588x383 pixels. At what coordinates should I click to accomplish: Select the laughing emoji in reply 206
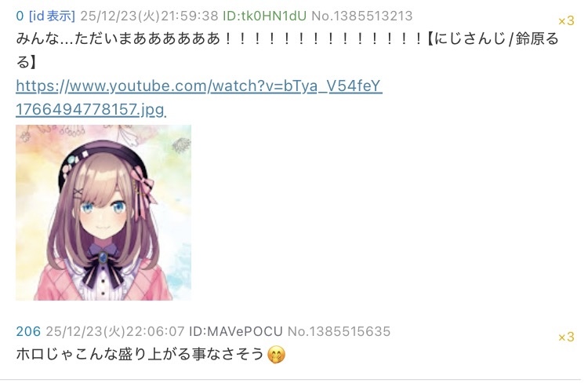[x=277, y=355]
